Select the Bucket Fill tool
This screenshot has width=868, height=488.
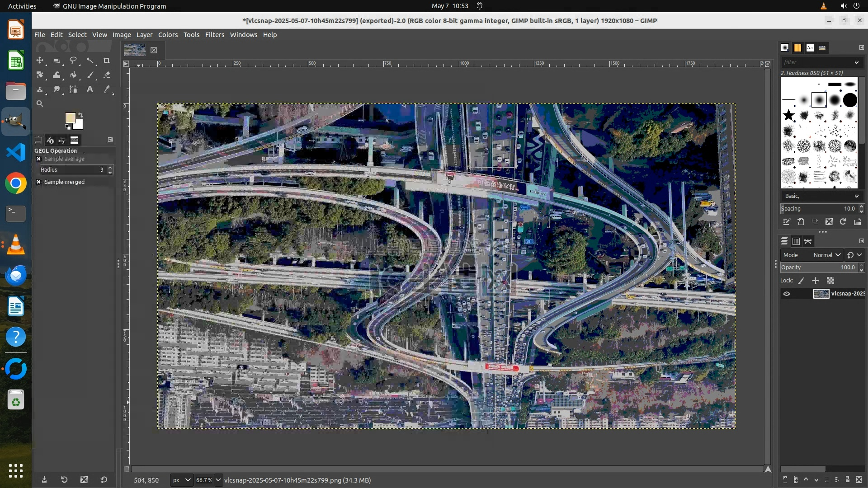pos(73,75)
